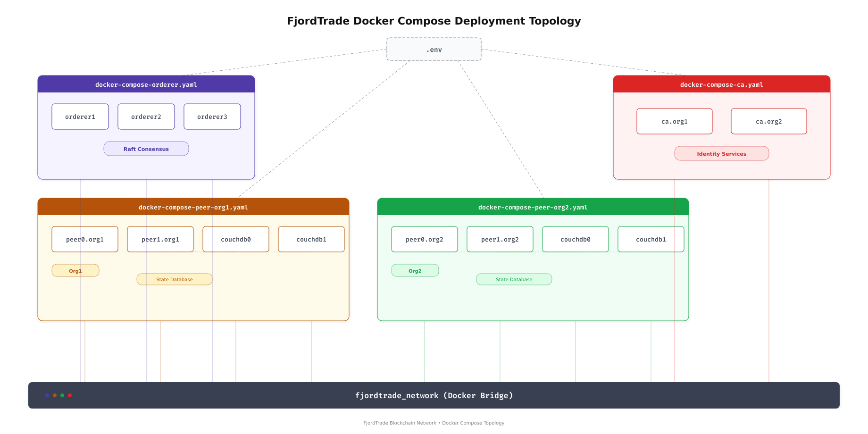Viewport: 868px width, 434px height.
Task: Open the docker-compose-peer-org1.yaml header tab
Action: point(193,207)
